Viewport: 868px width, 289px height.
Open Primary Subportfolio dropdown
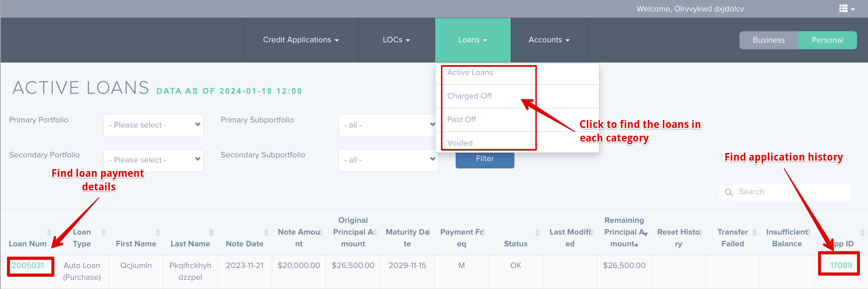coord(387,125)
